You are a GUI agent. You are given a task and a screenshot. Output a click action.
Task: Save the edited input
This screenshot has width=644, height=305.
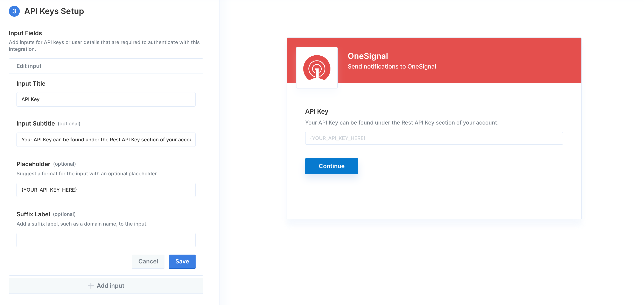click(x=182, y=262)
